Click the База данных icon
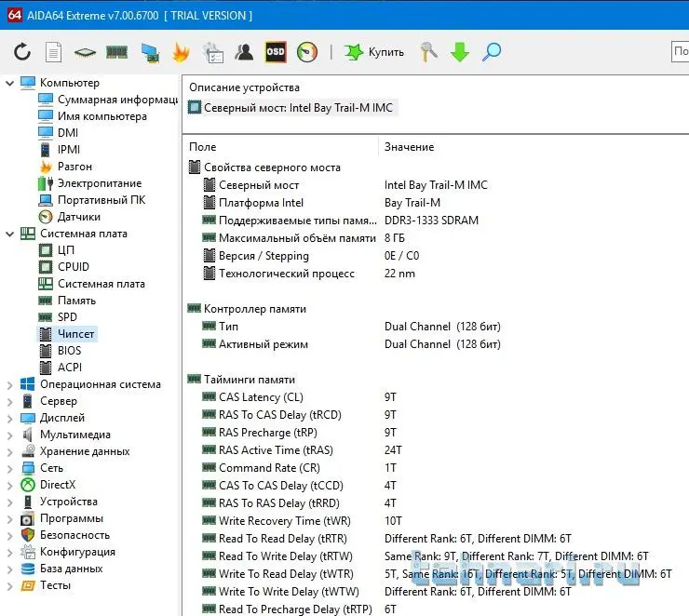 28,569
